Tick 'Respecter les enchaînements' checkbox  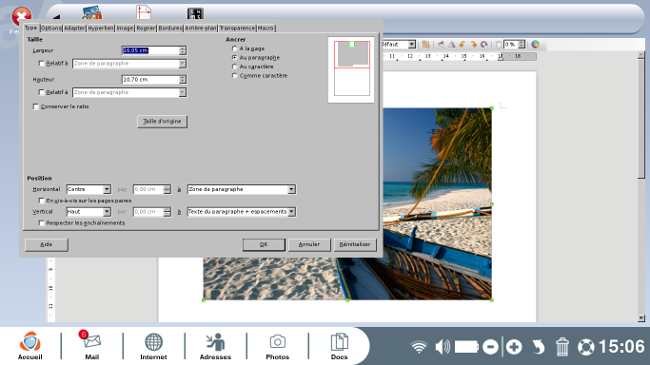[41, 223]
